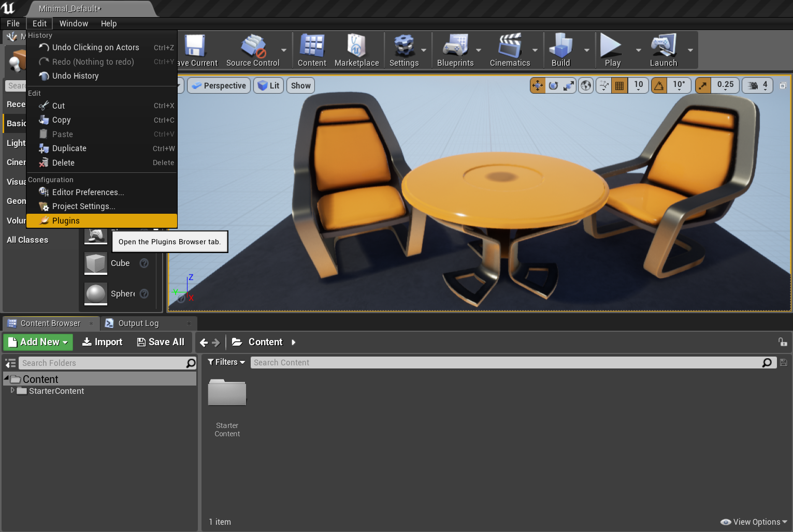Choose Delete in the Edit menu
This screenshot has height=532, width=793.
click(102, 162)
